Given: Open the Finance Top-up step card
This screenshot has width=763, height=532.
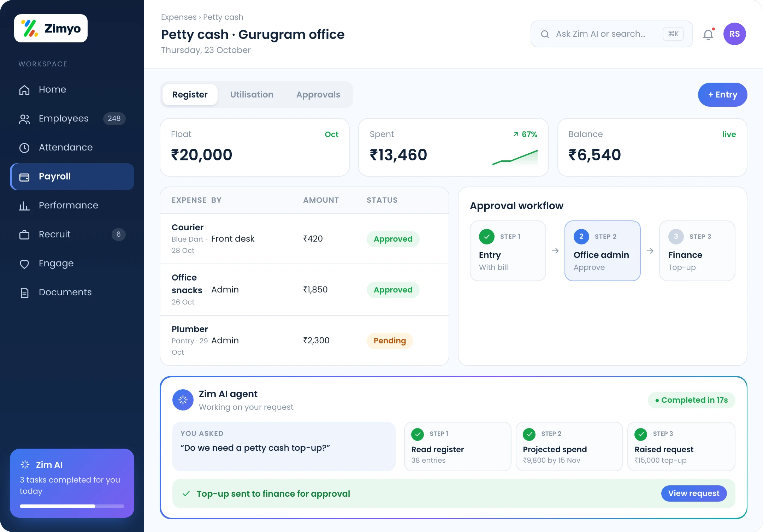Looking at the screenshot, I should 697,251.
